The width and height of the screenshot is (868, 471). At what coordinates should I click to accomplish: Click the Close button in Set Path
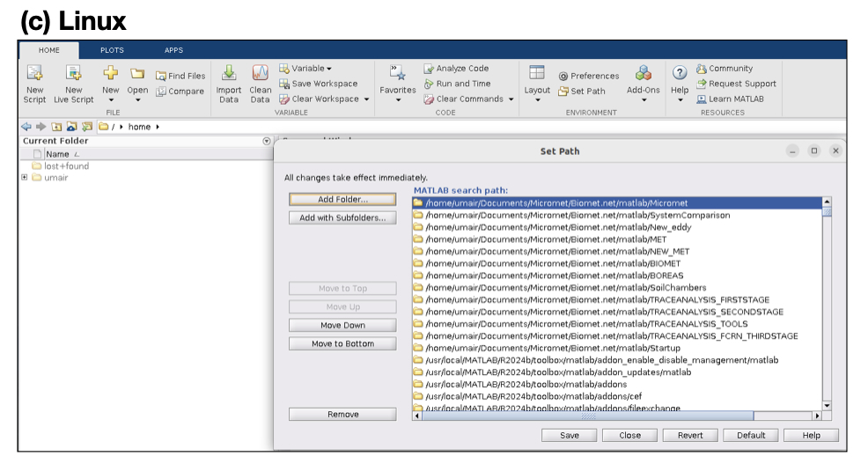630,436
